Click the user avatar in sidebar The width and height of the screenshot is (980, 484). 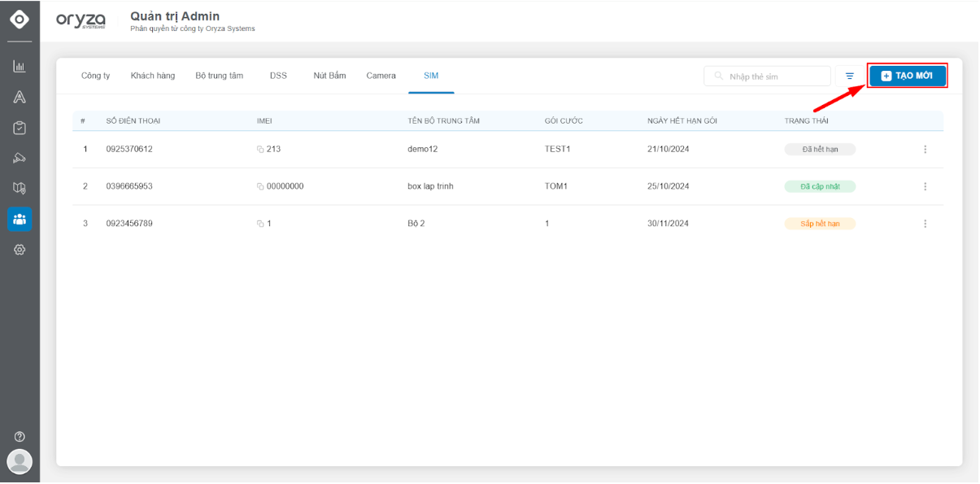tap(20, 461)
